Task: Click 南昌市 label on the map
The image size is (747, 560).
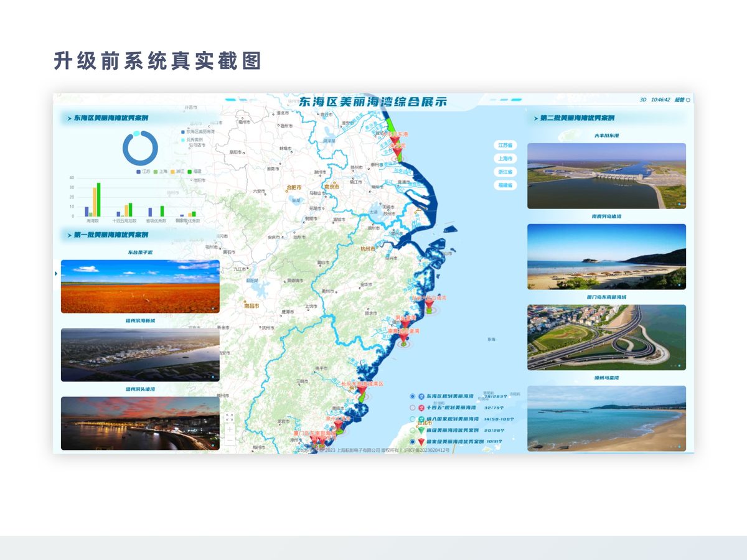Action: [x=251, y=307]
